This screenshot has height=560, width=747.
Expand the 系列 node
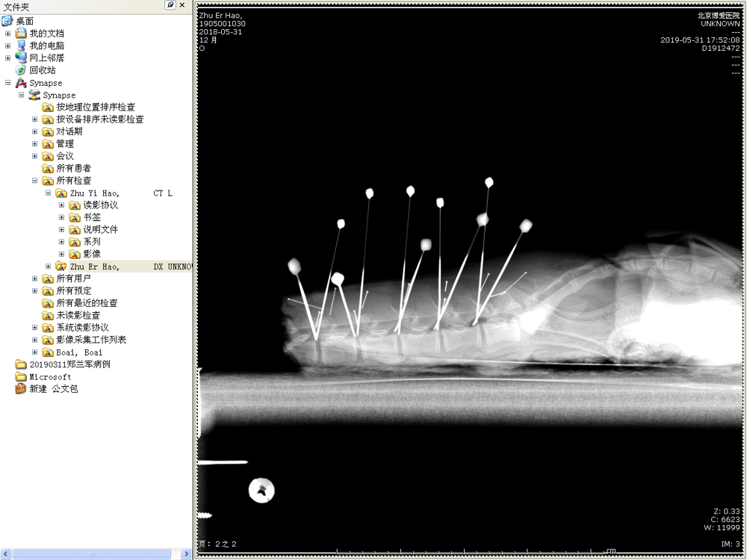[61, 242]
